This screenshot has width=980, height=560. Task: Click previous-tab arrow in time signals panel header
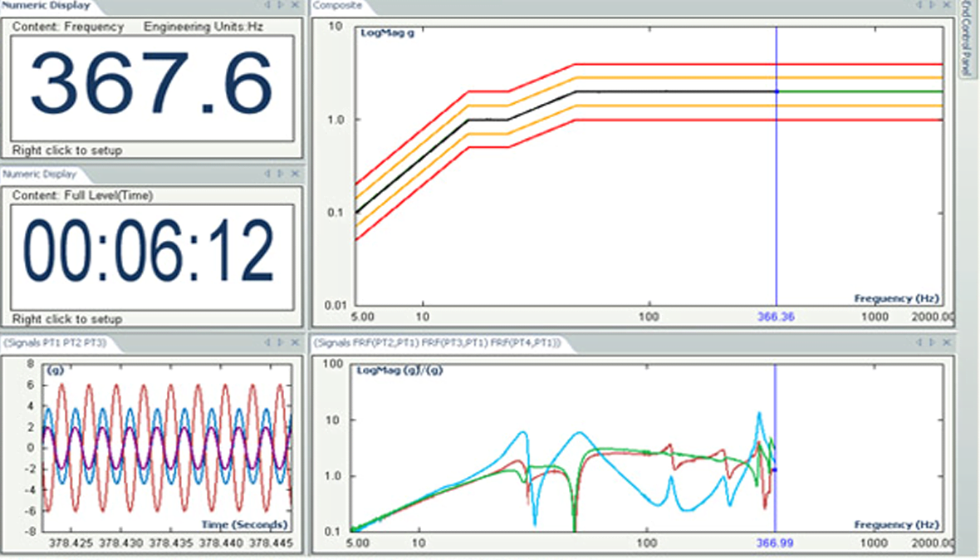pyautogui.click(x=267, y=342)
